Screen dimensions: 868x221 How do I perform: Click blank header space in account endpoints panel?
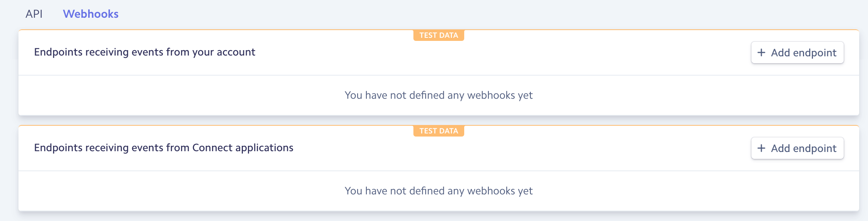coord(500,58)
